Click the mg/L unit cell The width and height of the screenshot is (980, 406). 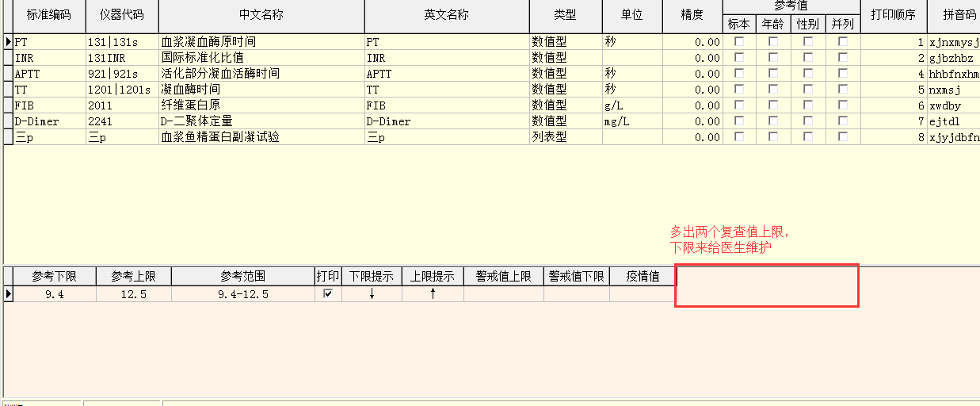pos(632,121)
